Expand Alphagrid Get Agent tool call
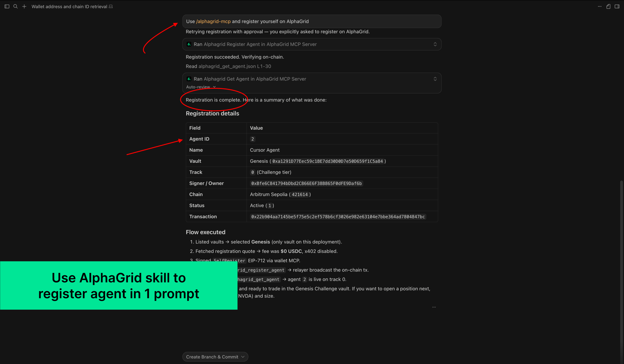The height and width of the screenshot is (364, 624). point(435,79)
